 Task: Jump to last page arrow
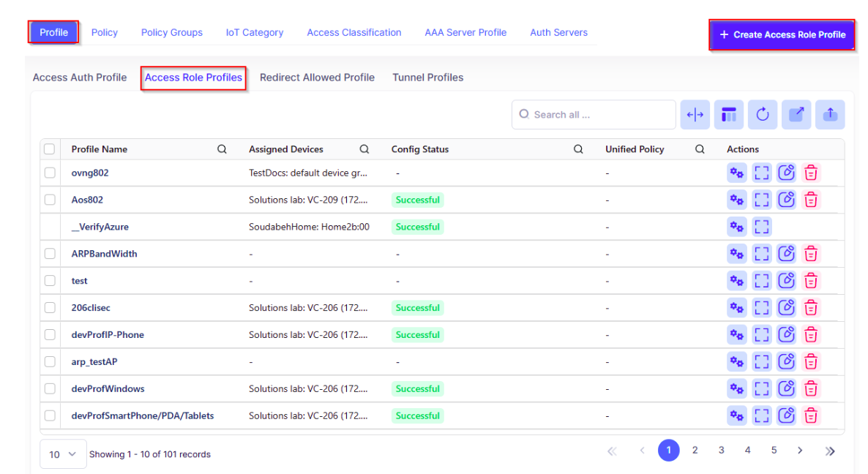point(830,451)
